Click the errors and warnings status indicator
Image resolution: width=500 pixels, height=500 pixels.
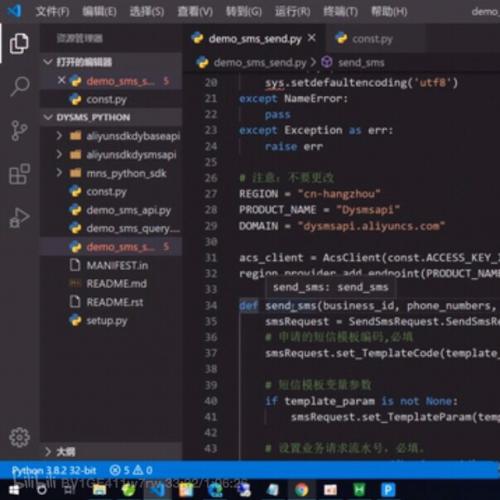click(131, 470)
